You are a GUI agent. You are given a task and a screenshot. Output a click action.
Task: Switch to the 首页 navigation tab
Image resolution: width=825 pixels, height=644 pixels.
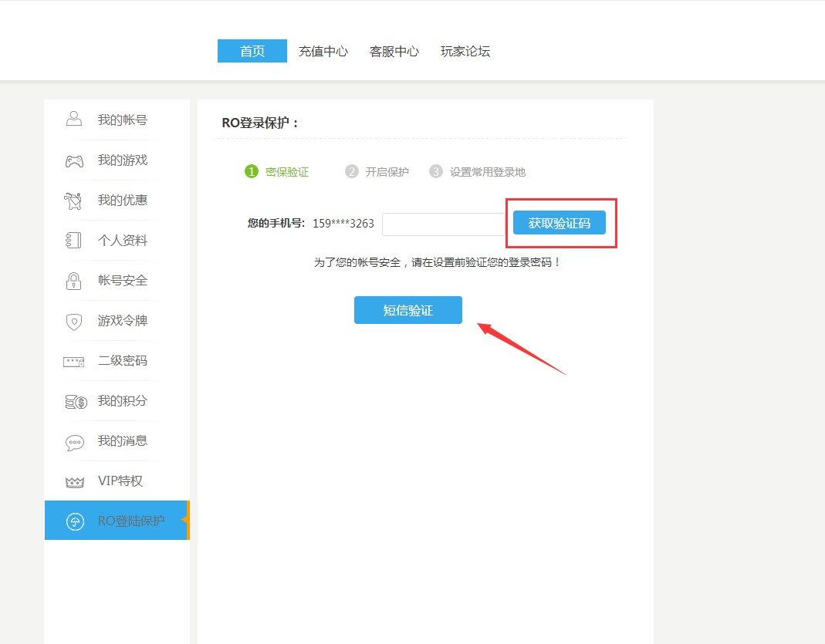(252, 51)
